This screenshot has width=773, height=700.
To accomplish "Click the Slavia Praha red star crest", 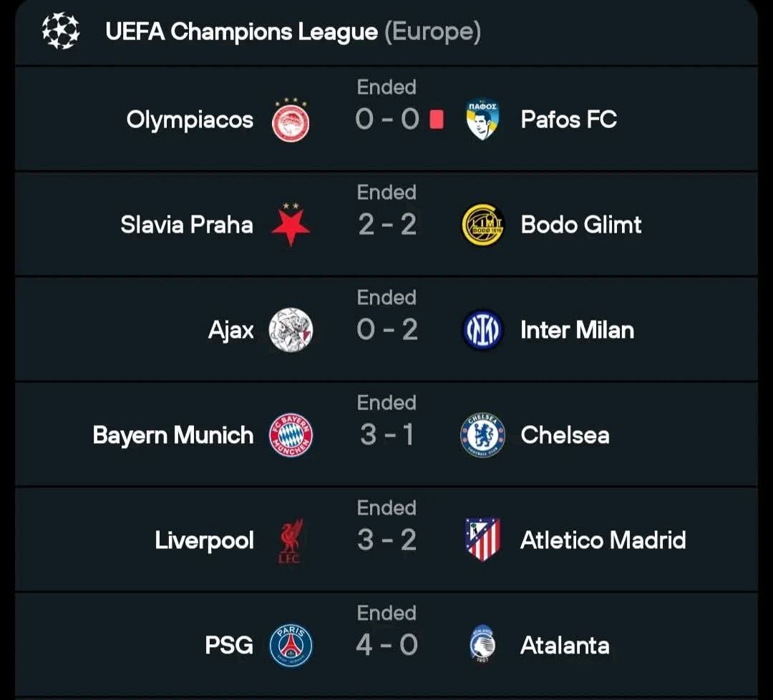I will [x=291, y=225].
